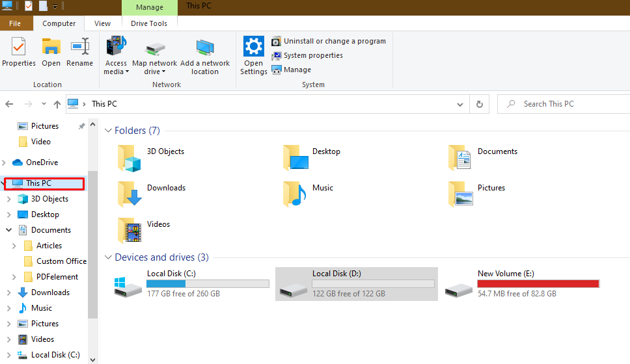Collapse the Devices and drives group
The image size is (630, 364).
point(108,257)
